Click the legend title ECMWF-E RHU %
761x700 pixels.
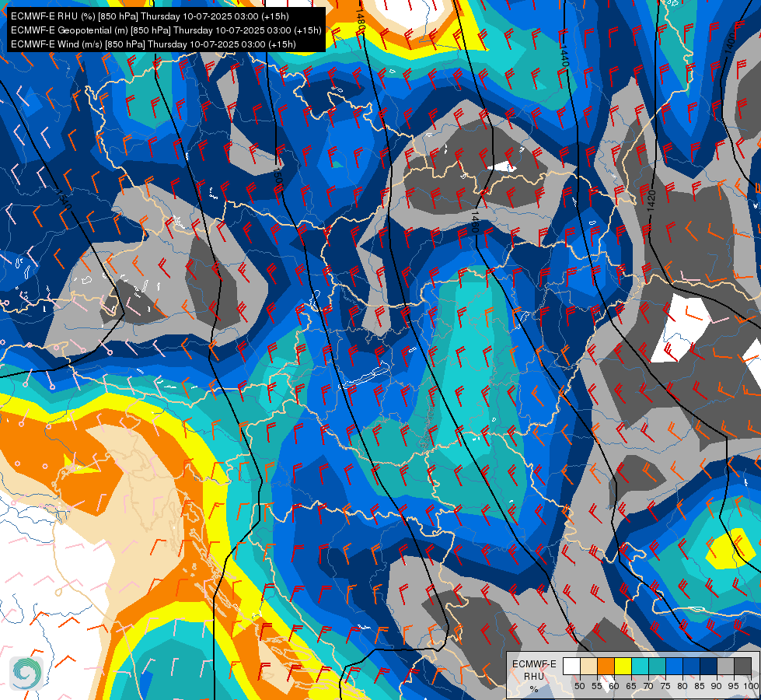tap(534, 676)
